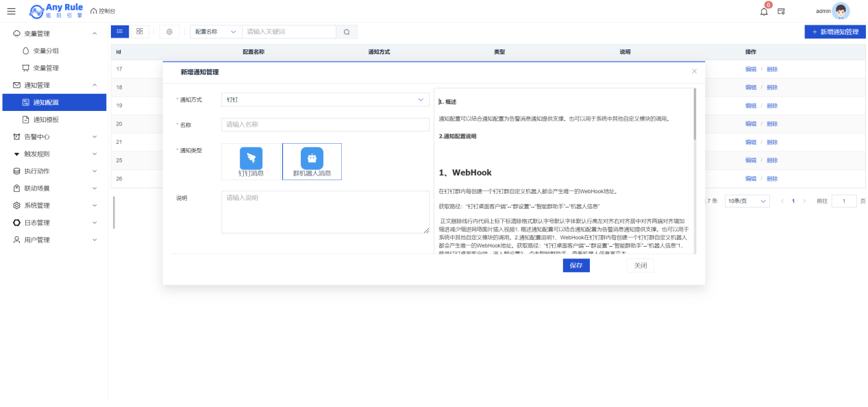Click the admin user avatar
Image resolution: width=868 pixels, height=407 pixels.
coord(840,11)
